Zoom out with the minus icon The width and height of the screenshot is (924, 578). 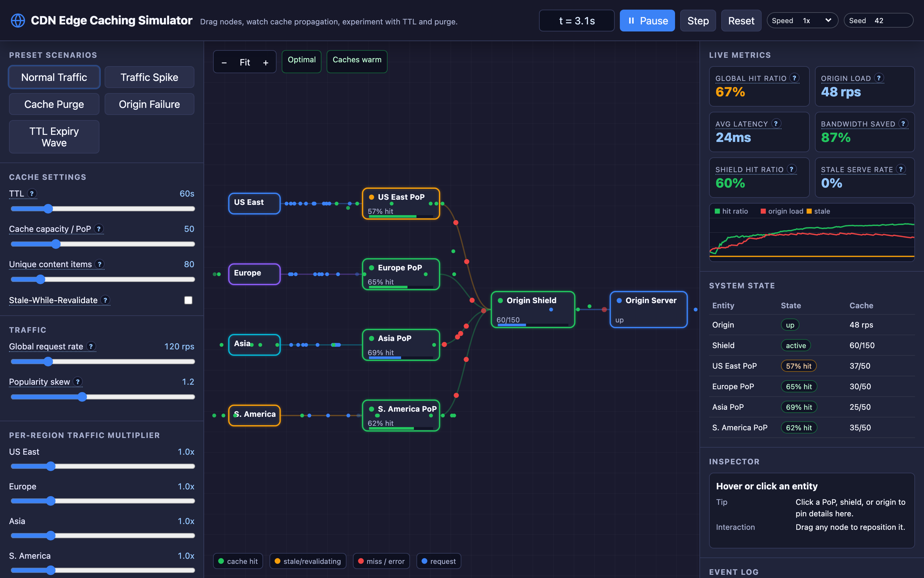click(224, 62)
